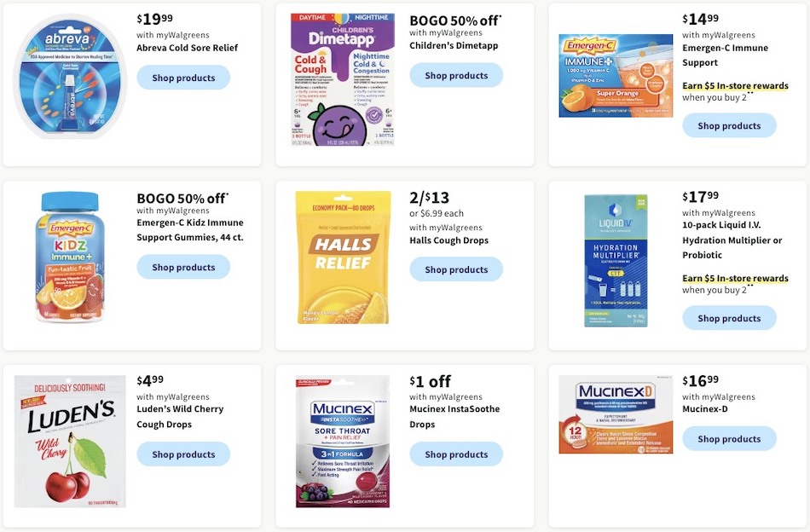Select the Liquid I.V. Hydration Multiplier box image
This screenshot has width=810, height=532.
point(616,261)
